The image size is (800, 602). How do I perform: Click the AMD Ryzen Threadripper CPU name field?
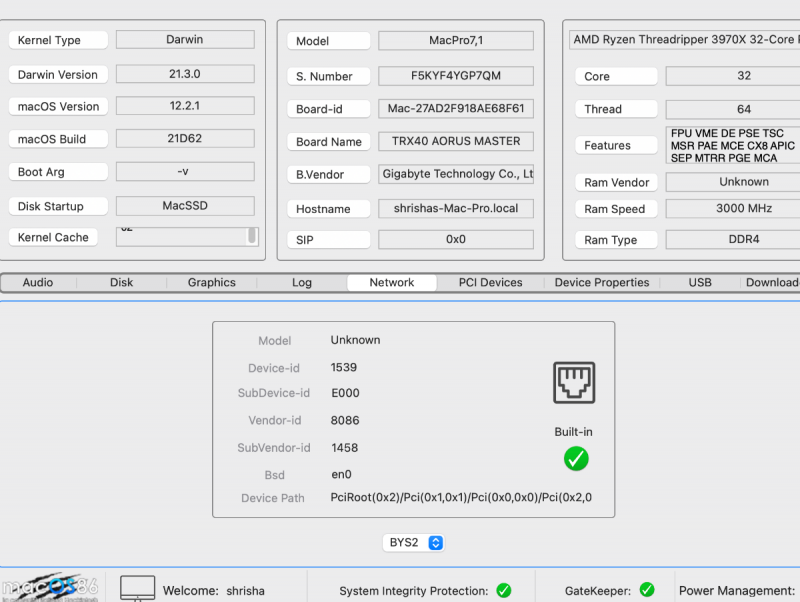click(x=685, y=40)
